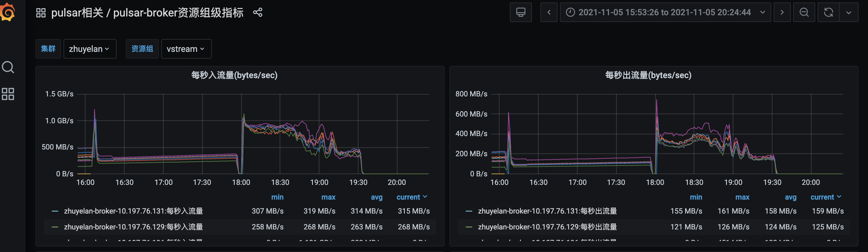Click 315 MB/s current value in inbound legend
The height and width of the screenshot is (252, 868).
click(413, 211)
